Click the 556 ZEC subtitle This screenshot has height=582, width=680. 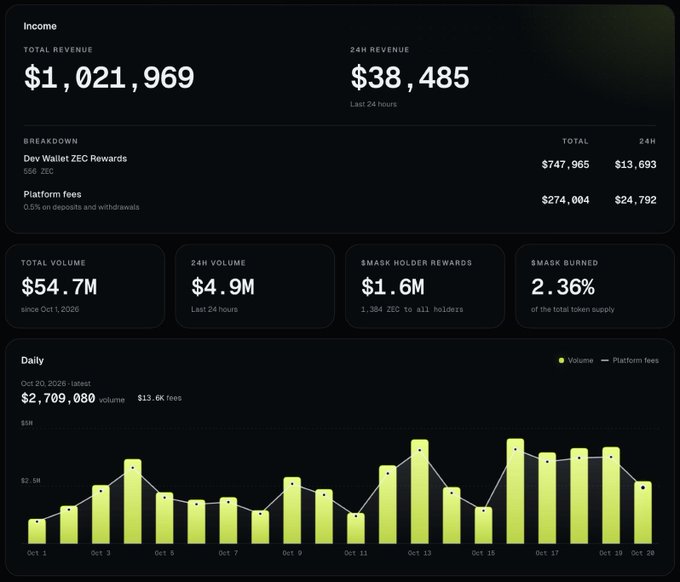coord(39,171)
